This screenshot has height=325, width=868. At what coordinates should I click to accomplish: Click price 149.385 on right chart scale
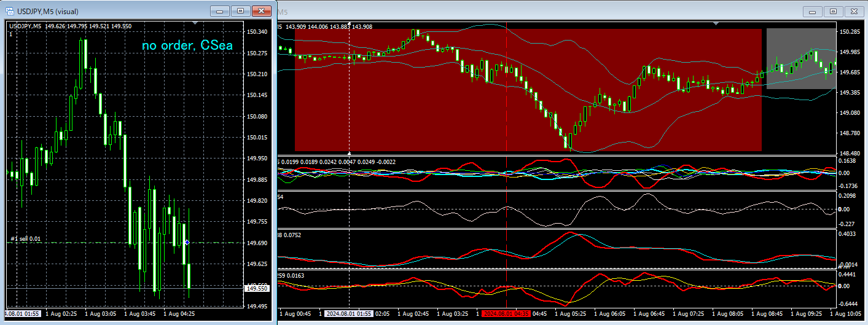tap(850, 92)
